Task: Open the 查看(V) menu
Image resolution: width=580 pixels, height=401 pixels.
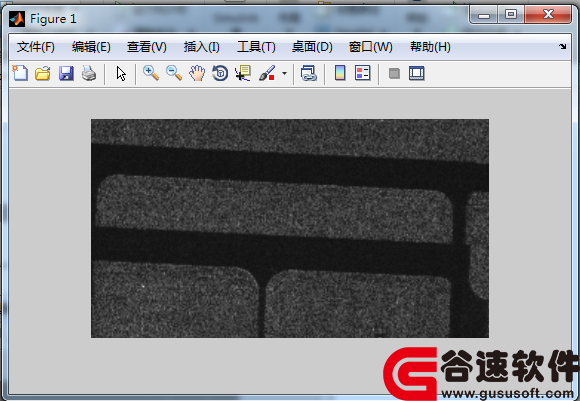Action: pos(147,47)
